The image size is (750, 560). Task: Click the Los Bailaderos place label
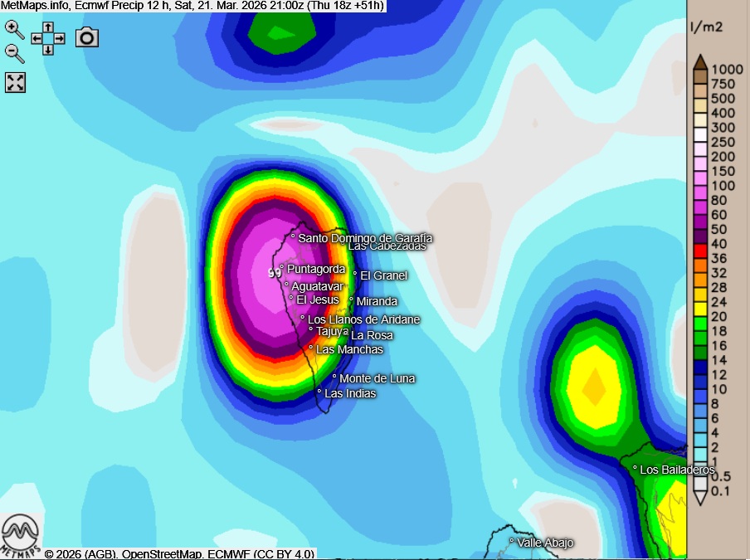coord(677,470)
